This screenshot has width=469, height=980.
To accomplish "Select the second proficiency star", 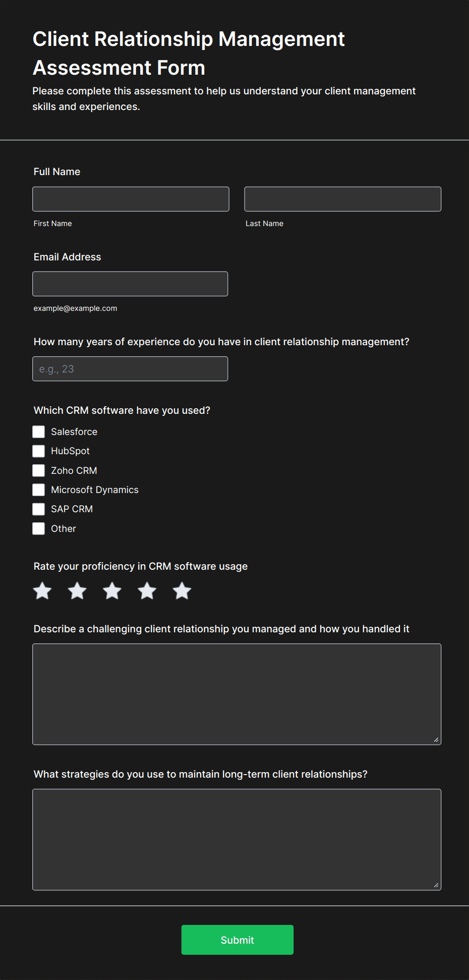I will coord(77,590).
